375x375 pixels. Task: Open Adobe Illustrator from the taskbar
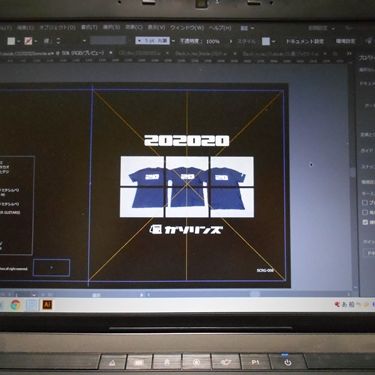coord(47,304)
